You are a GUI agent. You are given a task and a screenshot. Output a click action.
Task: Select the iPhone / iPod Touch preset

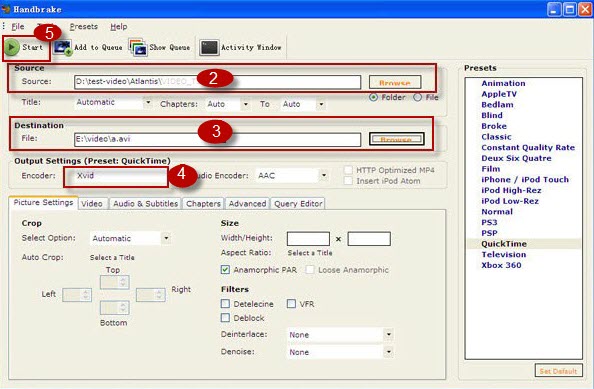coord(525,180)
